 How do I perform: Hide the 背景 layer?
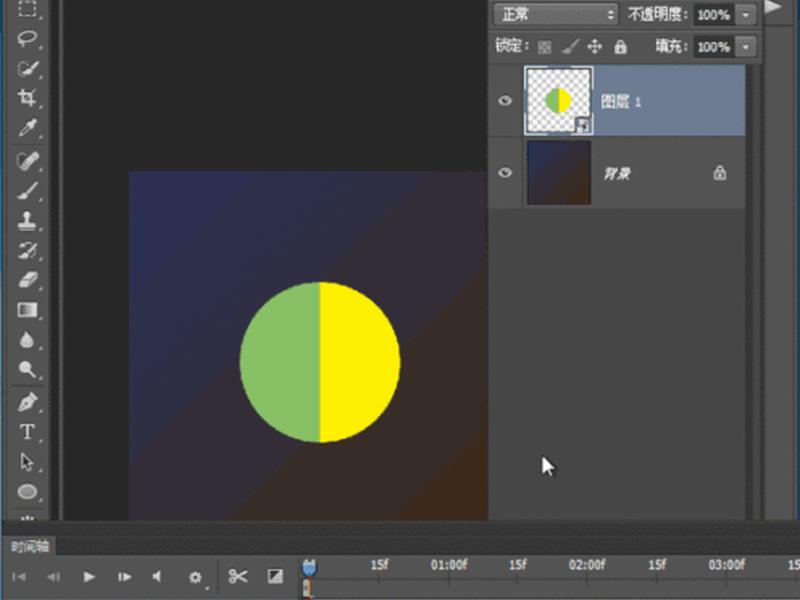pos(505,172)
